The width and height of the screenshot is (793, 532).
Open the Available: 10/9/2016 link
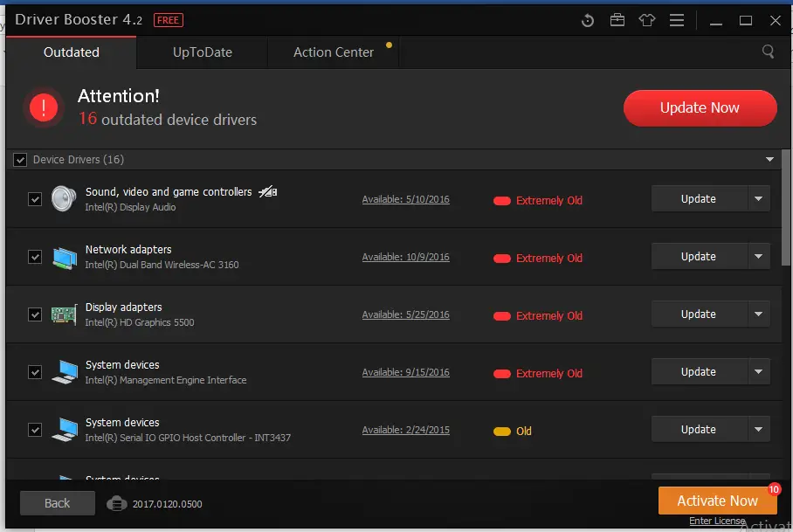coord(405,257)
